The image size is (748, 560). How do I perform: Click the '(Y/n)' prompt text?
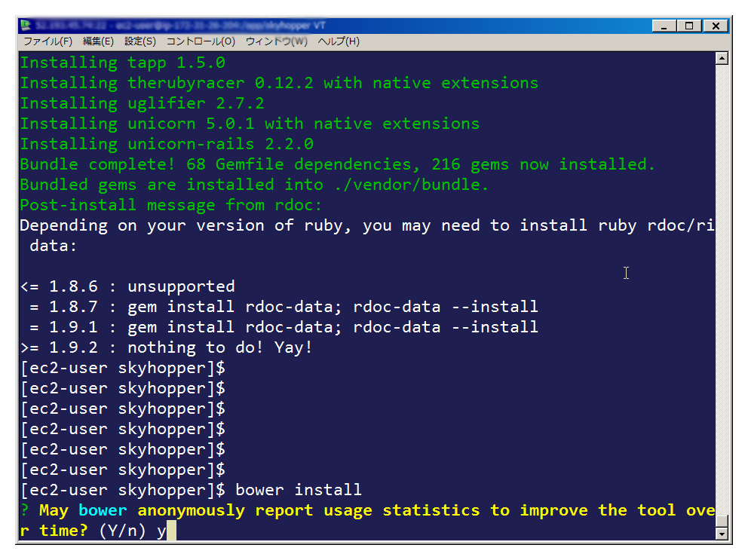122,531
